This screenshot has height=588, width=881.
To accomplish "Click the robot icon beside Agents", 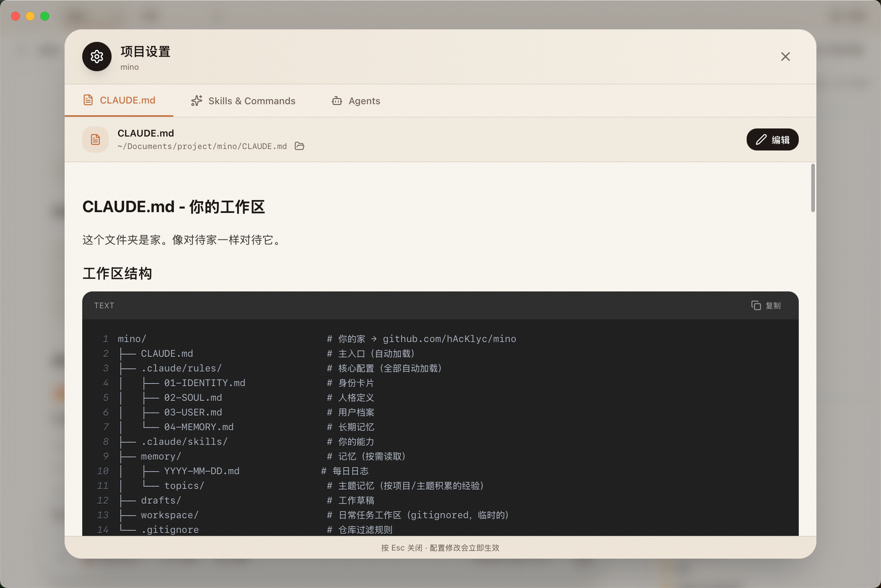I will (337, 101).
